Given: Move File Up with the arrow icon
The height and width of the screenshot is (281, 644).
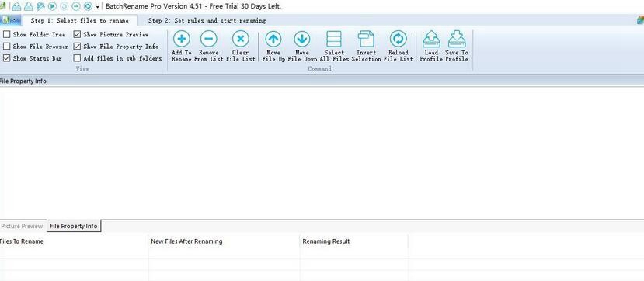Looking at the screenshot, I should pos(273,39).
